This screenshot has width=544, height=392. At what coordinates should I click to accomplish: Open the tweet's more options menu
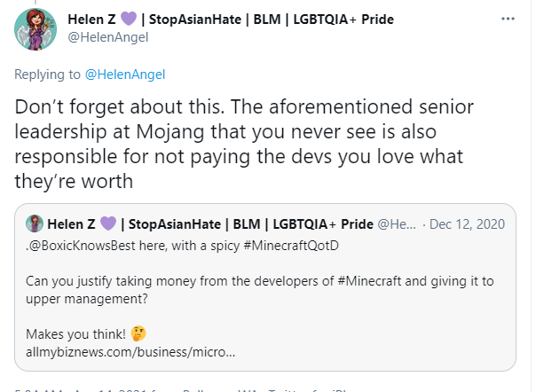(507, 19)
